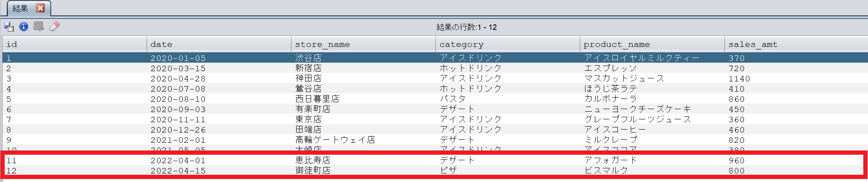Click the row count label 結果の行数:1 - 12
Viewport: 868px width, 182px height.
[467, 27]
